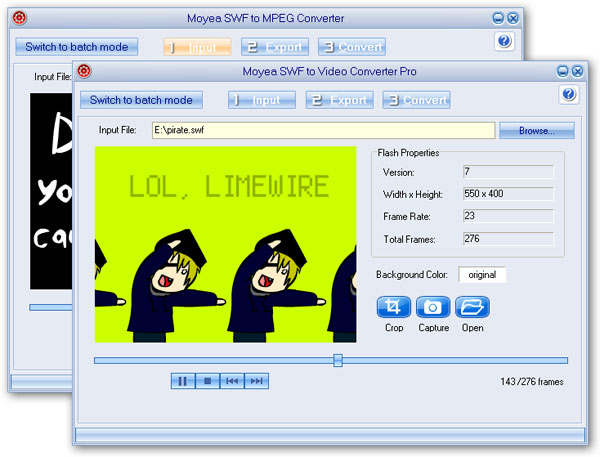The width and height of the screenshot is (600, 457).
Task: Click the black preview in MPEG Converter window
Action: [x=51, y=191]
